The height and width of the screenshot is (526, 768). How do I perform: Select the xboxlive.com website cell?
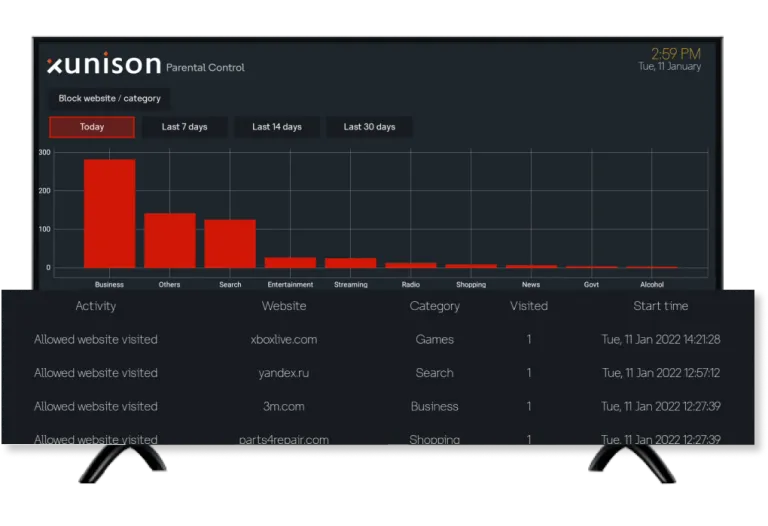[284, 339]
